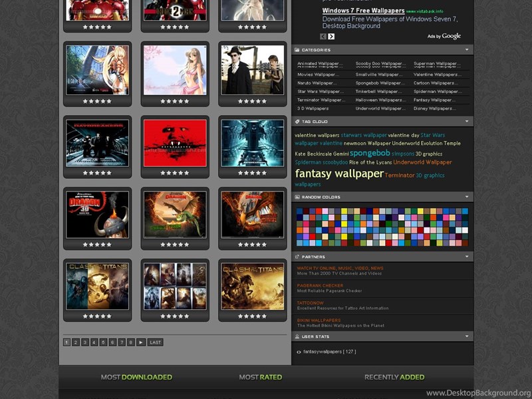
Task: Go to previous ad with left arrow
Action: 323,37
